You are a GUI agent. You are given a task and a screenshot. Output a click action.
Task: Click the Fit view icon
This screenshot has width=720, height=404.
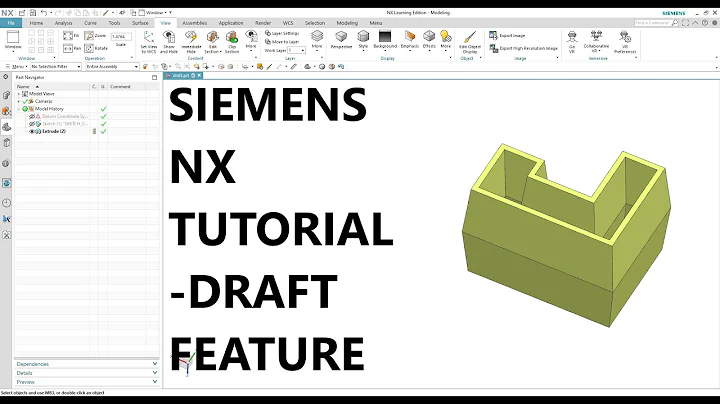pos(68,36)
